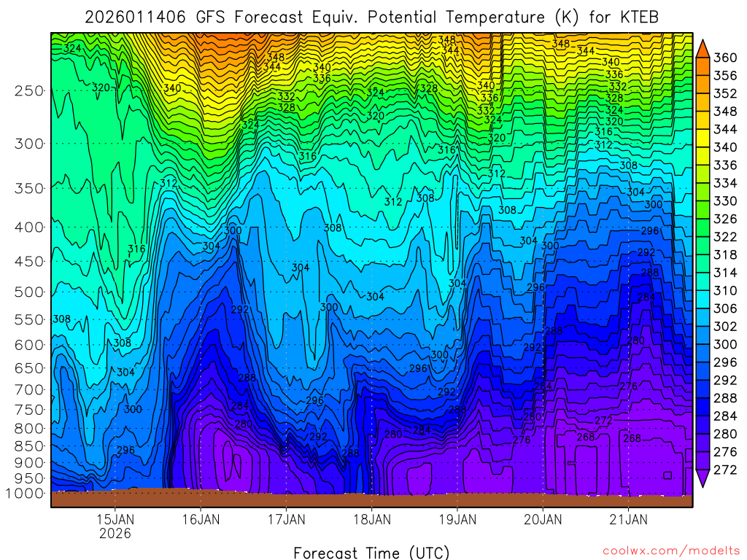This screenshot has width=747, height=560.
Task: Click the 318 value on color legend
Action: coord(725,254)
